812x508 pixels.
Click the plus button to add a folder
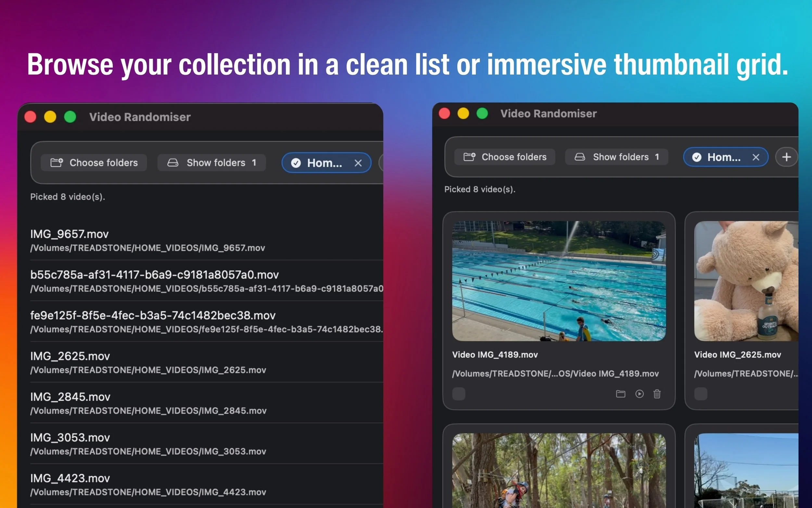(786, 157)
